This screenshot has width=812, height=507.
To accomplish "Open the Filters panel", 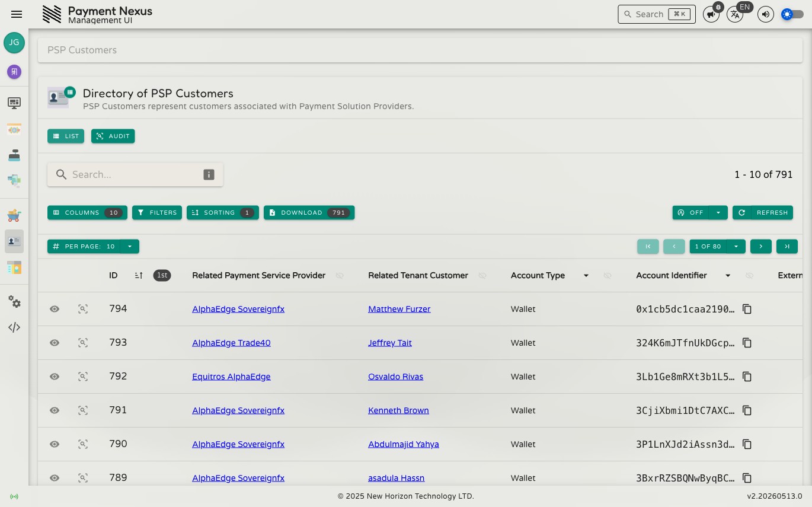I will click(x=157, y=212).
